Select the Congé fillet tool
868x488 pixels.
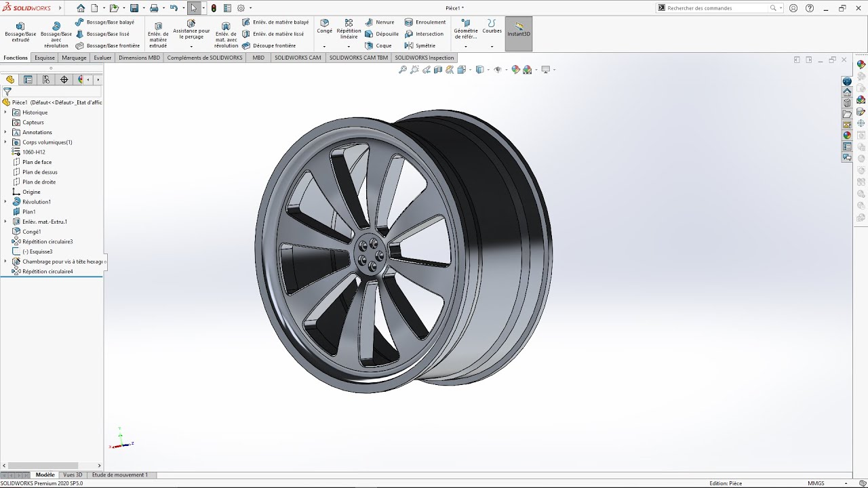[325, 26]
